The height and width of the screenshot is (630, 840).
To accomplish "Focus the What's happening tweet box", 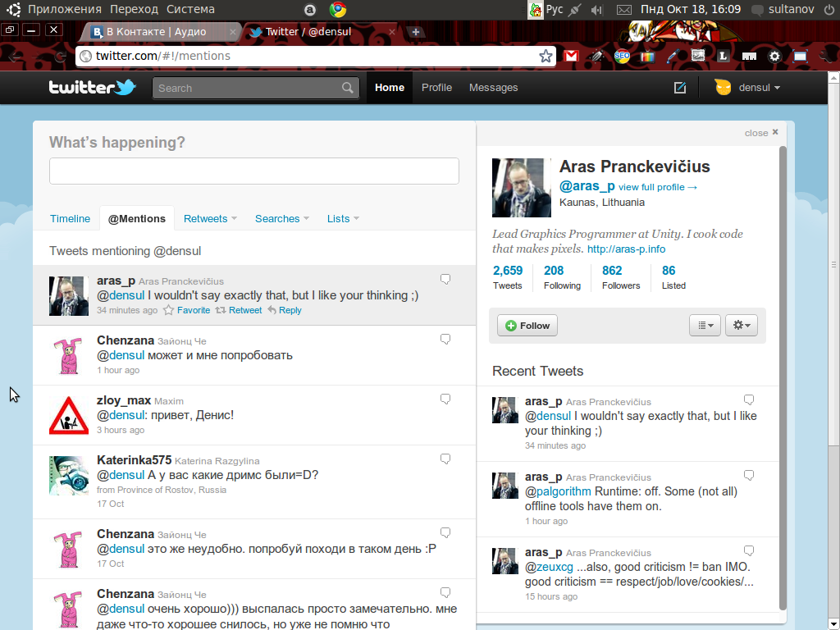I will click(x=254, y=171).
